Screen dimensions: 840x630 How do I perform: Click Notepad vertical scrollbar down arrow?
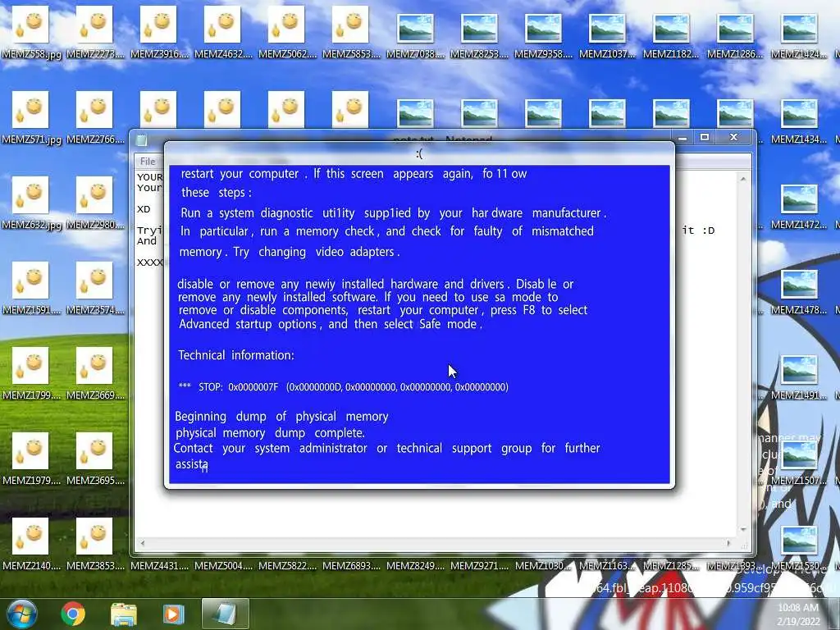(x=743, y=529)
